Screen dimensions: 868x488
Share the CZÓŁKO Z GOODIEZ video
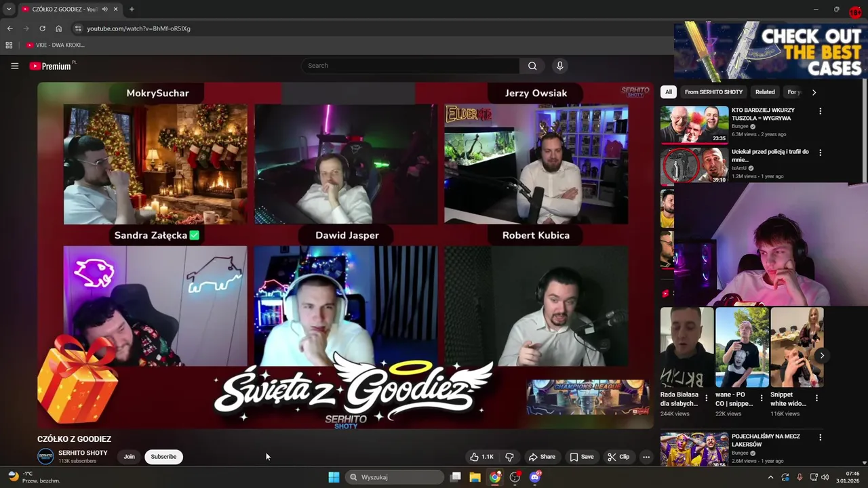tap(542, 457)
